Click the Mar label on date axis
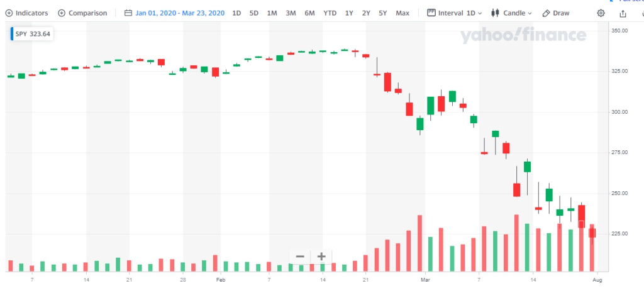The width and height of the screenshot is (644, 288). point(426,280)
